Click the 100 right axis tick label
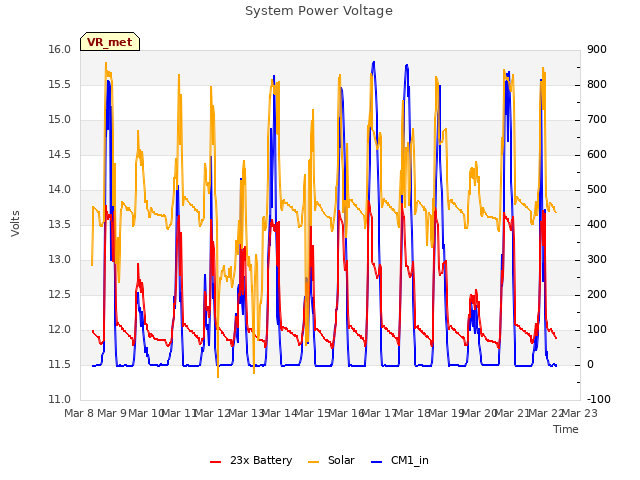Screen dimensions: 640x480 [x=597, y=329]
